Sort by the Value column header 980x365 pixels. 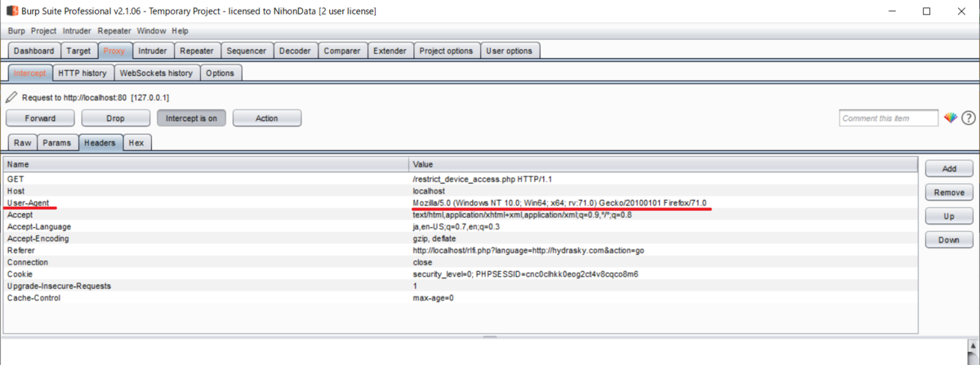click(662, 164)
